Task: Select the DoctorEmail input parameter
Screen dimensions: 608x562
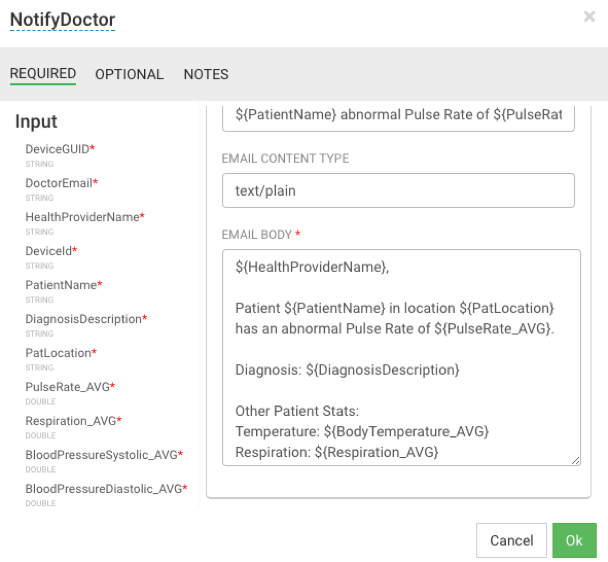Action: tap(58, 183)
